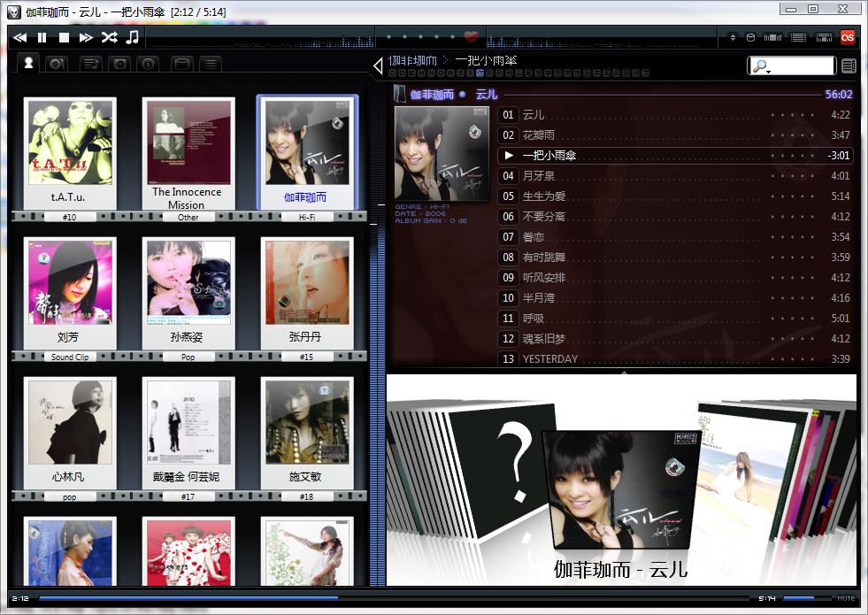The height and width of the screenshot is (615, 868).
Task: Open the lines list tab
Action: click(211, 65)
